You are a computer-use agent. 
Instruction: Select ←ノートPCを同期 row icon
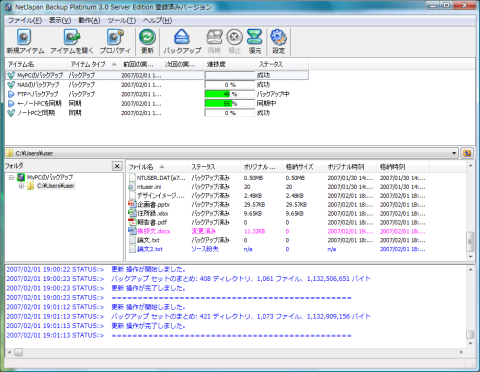click(x=11, y=103)
